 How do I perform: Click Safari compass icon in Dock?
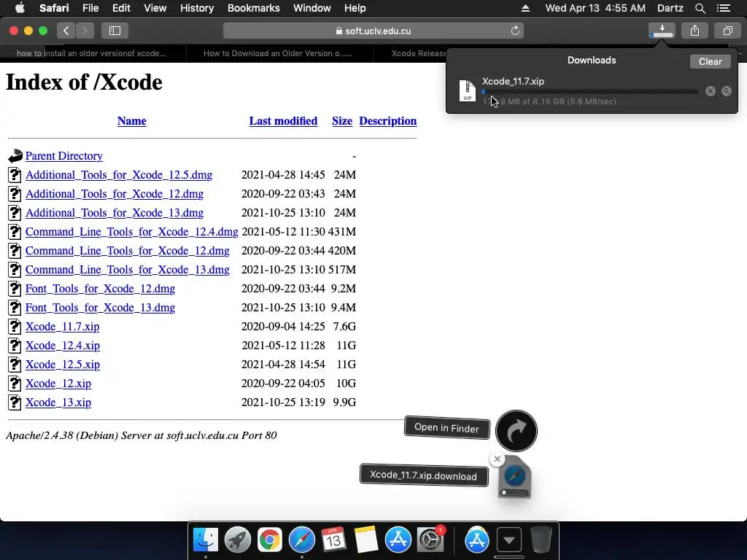click(302, 540)
